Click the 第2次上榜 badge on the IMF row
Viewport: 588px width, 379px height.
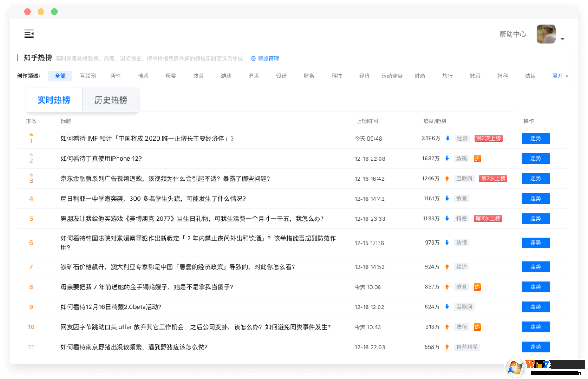pos(489,138)
